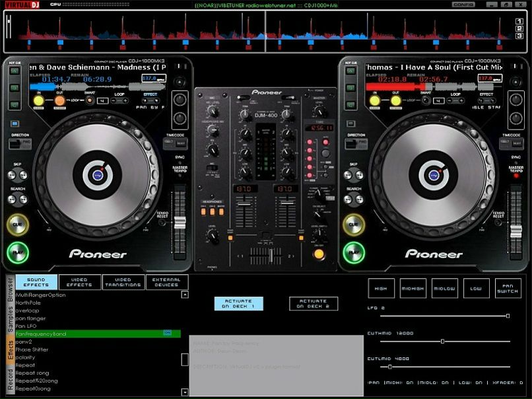Set loop IN point on left deck

coord(39,100)
